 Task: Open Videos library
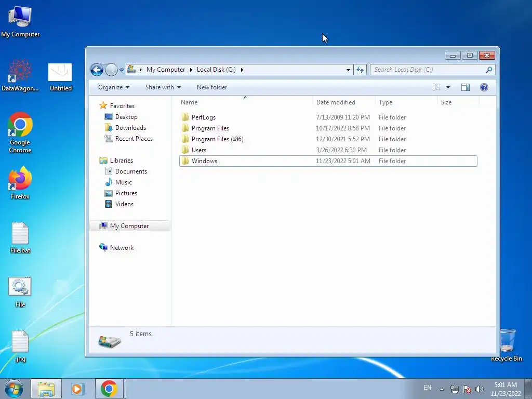pos(124,204)
